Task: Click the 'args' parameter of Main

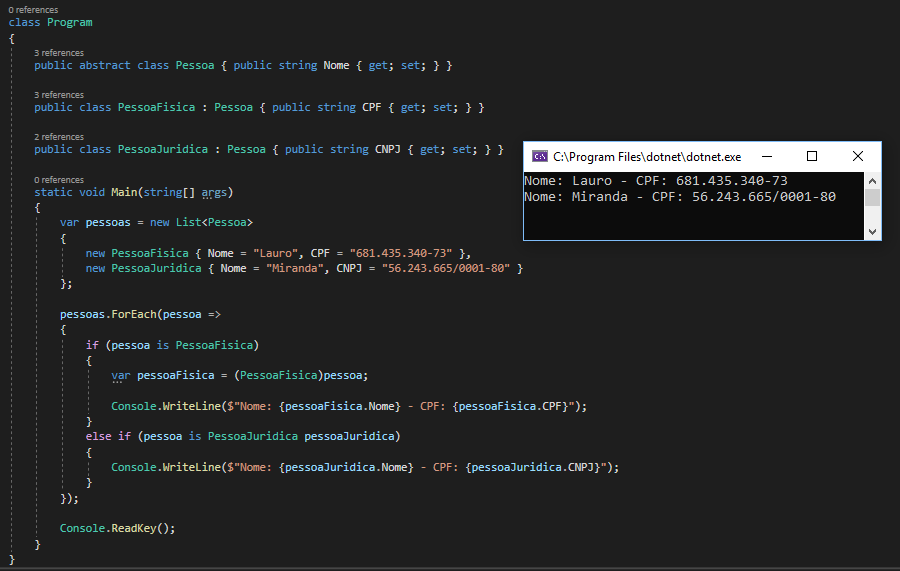Action: click(214, 192)
